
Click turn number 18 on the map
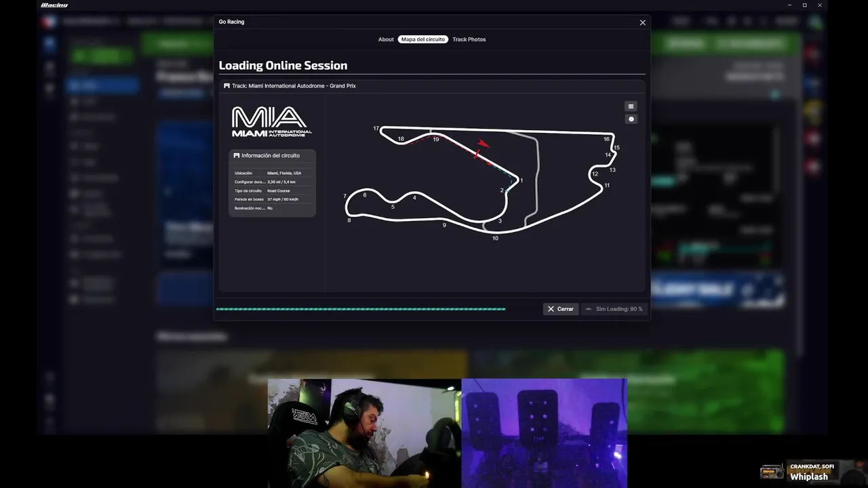coord(401,139)
